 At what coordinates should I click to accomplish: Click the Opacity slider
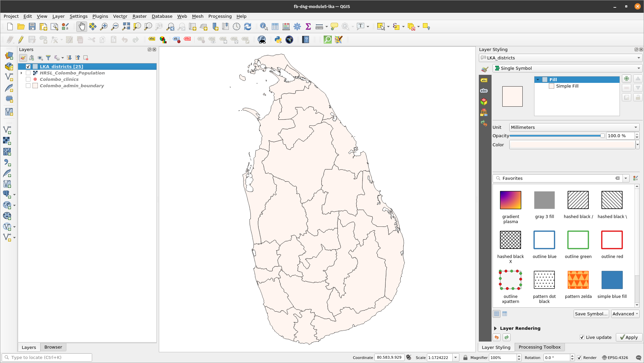557,136
